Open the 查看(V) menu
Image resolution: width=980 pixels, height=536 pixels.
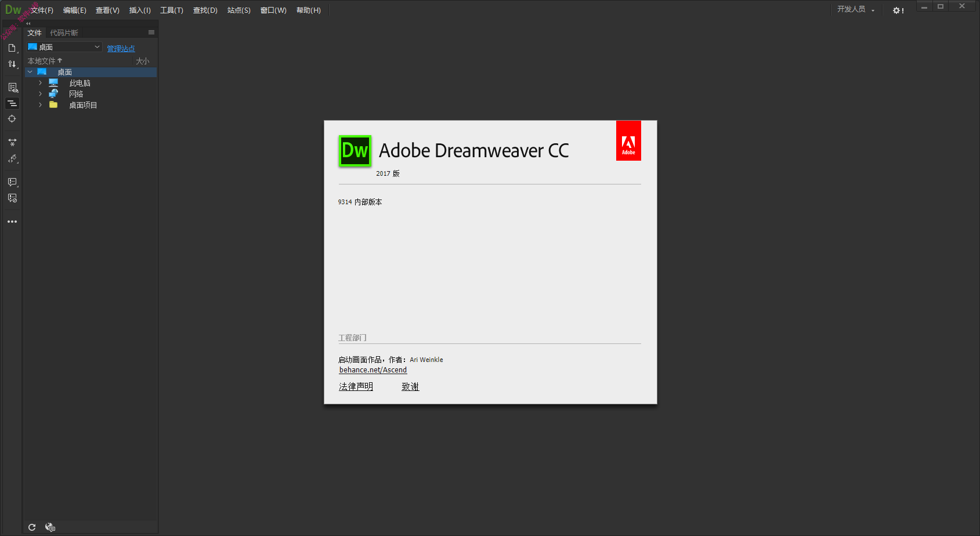107,10
